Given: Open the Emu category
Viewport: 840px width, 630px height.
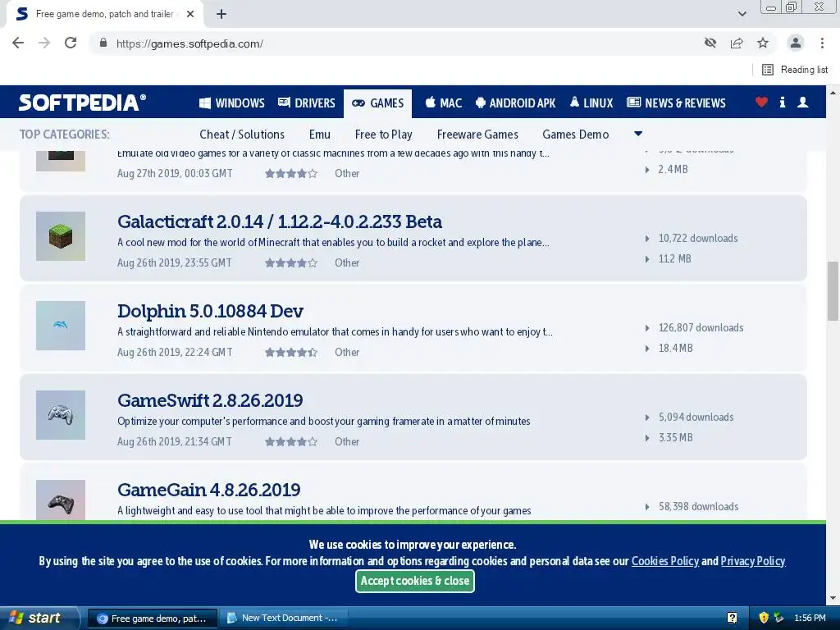Looking at the screenshot, I should [320, 135].
